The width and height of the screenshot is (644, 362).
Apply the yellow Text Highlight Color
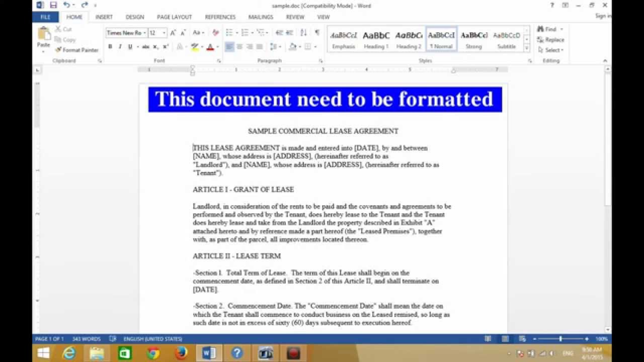(195, 47)
